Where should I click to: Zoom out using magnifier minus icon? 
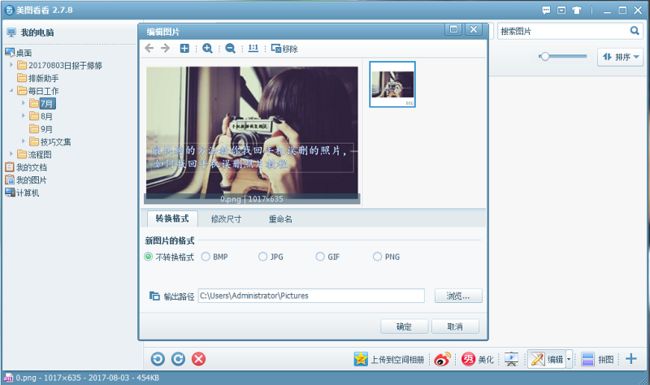pos(230,48)
